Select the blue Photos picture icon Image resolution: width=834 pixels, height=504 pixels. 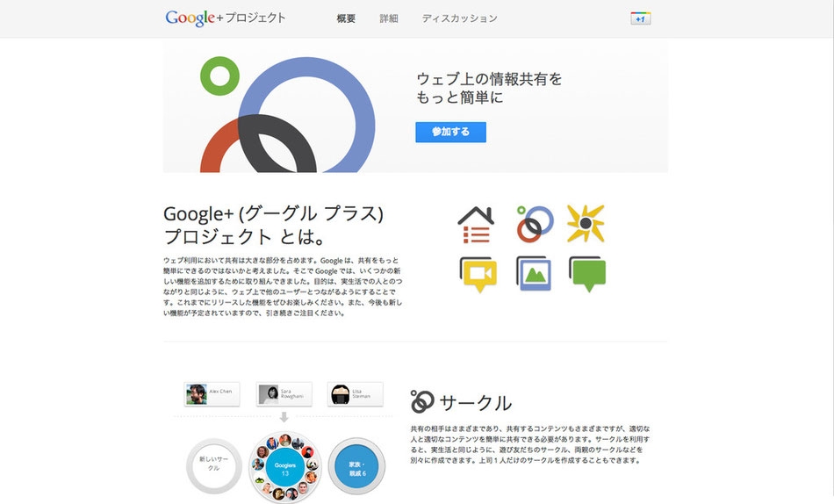point(534,274)
